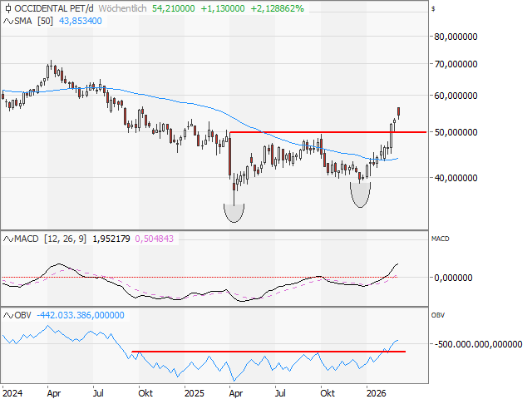The height and width of the screenshot is (399, 532).
Task: Click the Wöchentlich timeframe label
Action: click(122, 8)
